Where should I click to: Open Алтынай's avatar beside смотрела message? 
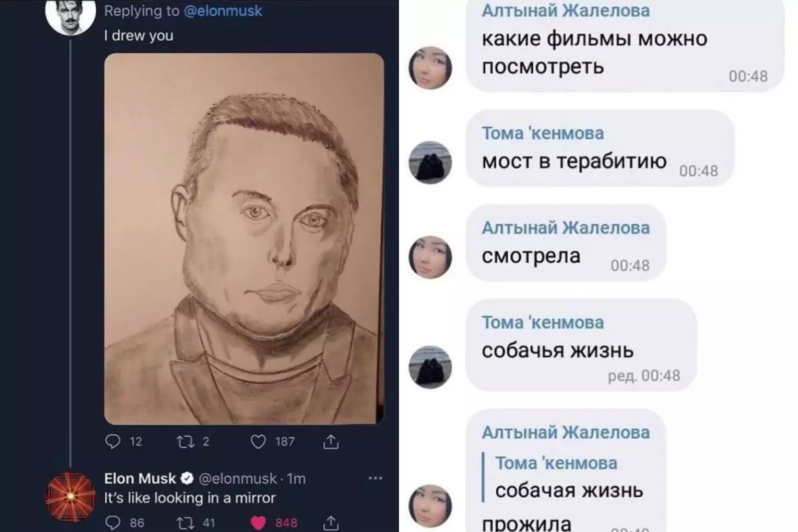pos(430,257)
